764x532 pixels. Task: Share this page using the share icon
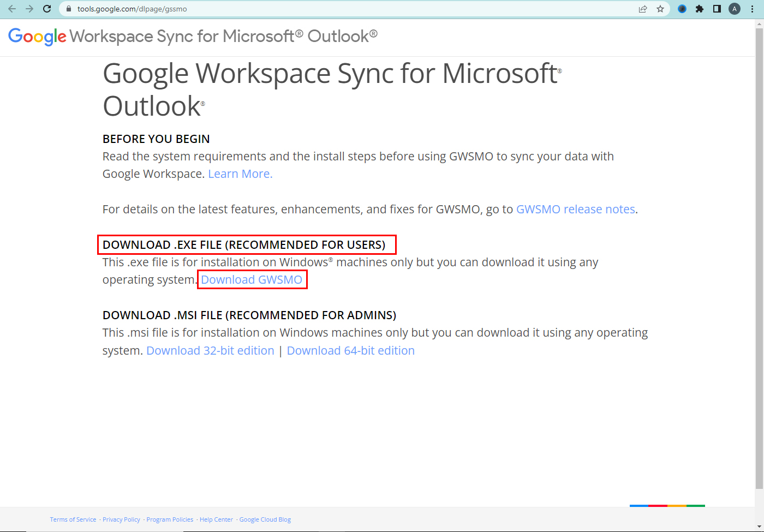coord(643,9)
